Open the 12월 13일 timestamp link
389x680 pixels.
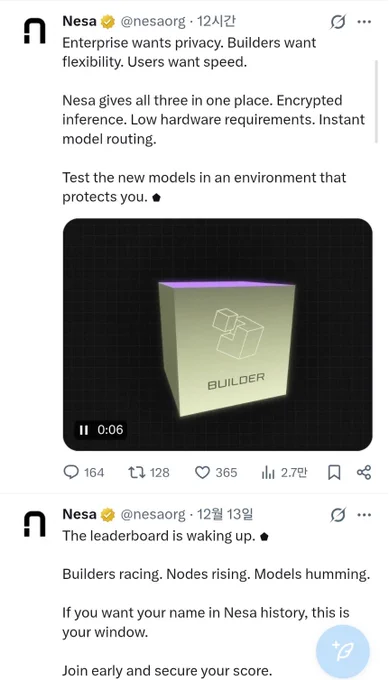[225, 514]
